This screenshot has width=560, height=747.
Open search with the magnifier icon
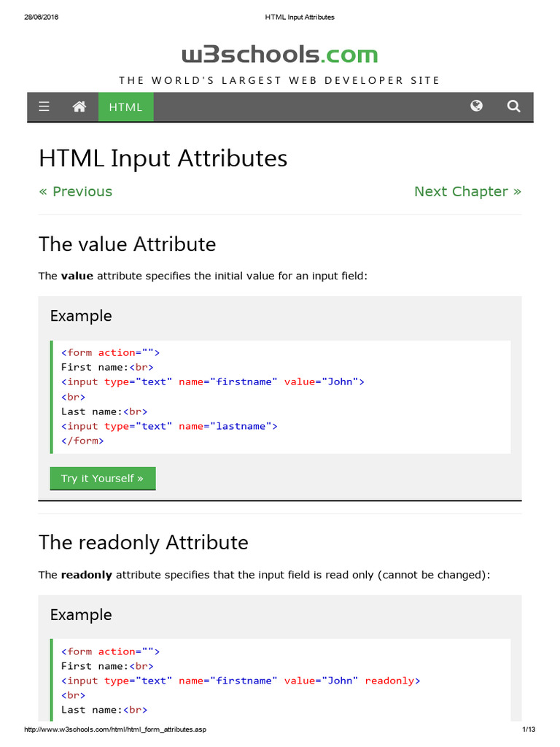click(513, 107)
